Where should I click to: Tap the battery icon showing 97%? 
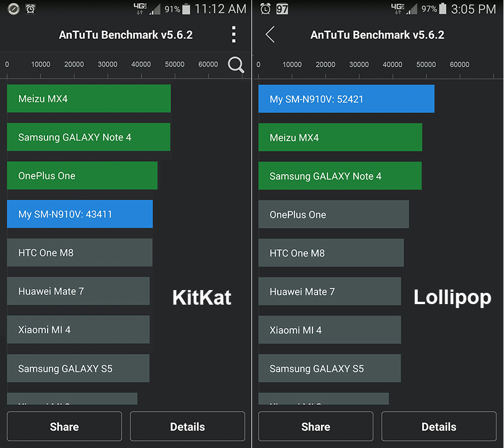coord(442,8)
